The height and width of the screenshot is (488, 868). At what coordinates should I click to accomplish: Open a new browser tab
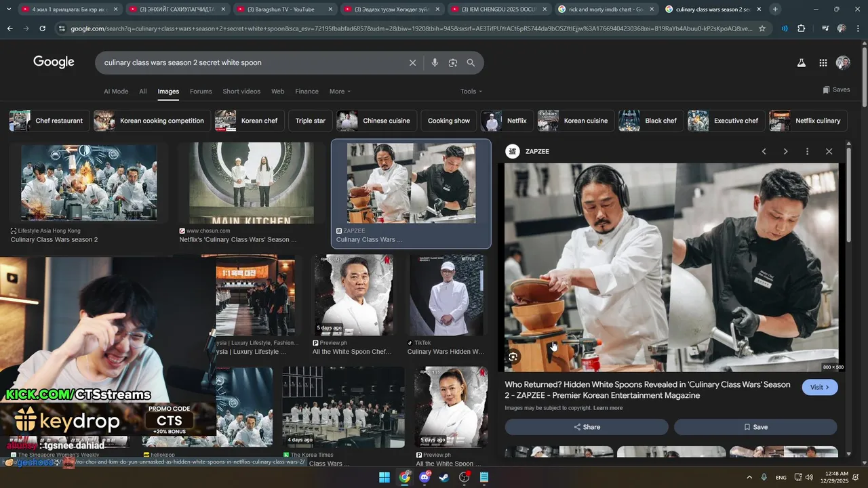coord(775,9)
